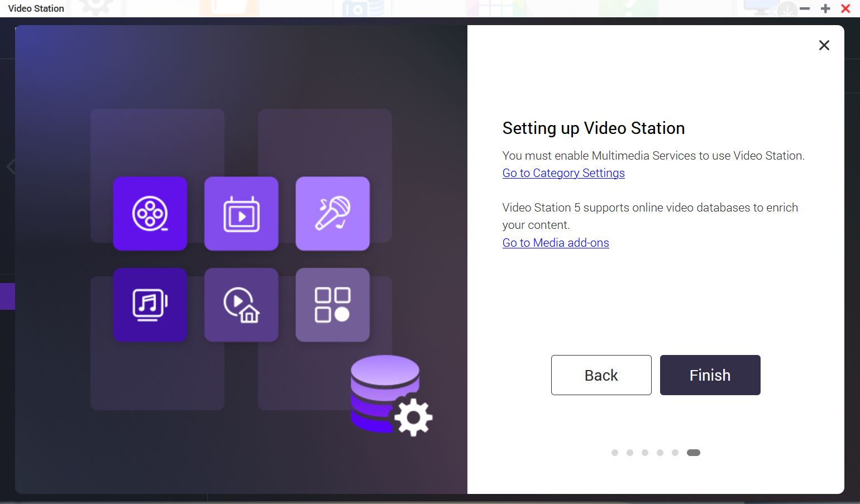Jump to fifth wizard page dot
Screen dimensions: 860x504
coord(675,453)
